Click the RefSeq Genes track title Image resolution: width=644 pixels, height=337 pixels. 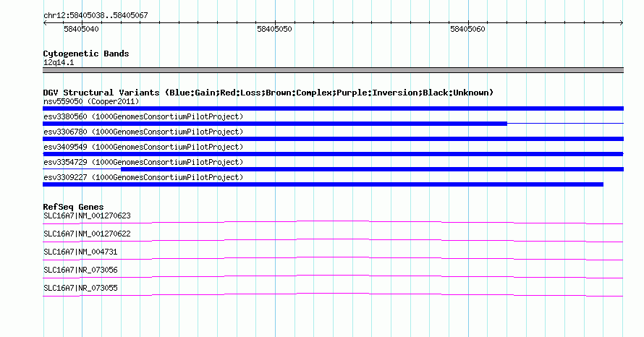73,207
